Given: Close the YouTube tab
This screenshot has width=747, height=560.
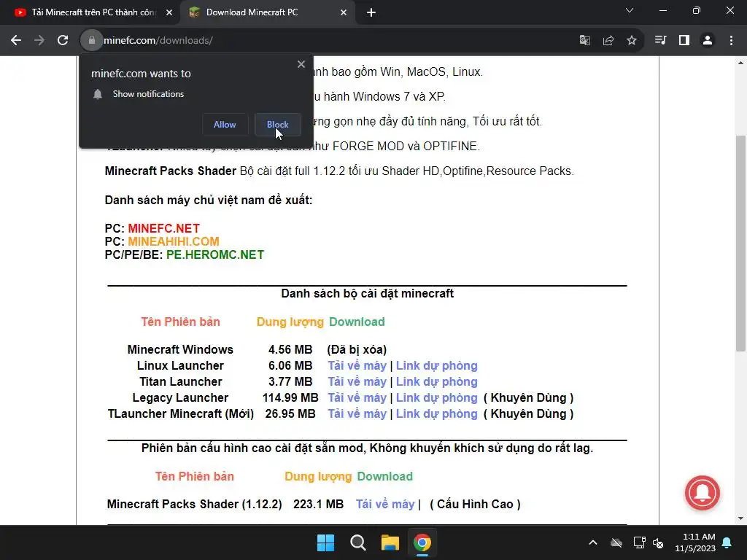Looking at the screenshot, I should coord(169,12).
